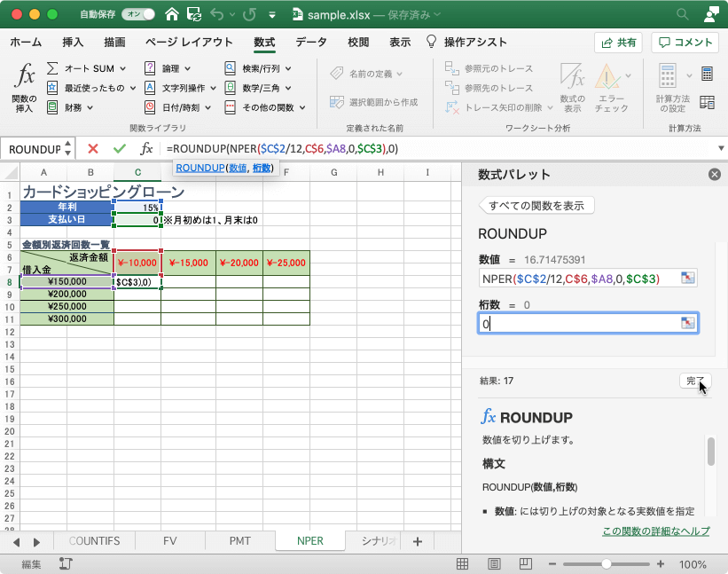This screenshot has height=574, width=728.
Task: Click the Comments (コメント) button
Action: (x=685, y=43)
